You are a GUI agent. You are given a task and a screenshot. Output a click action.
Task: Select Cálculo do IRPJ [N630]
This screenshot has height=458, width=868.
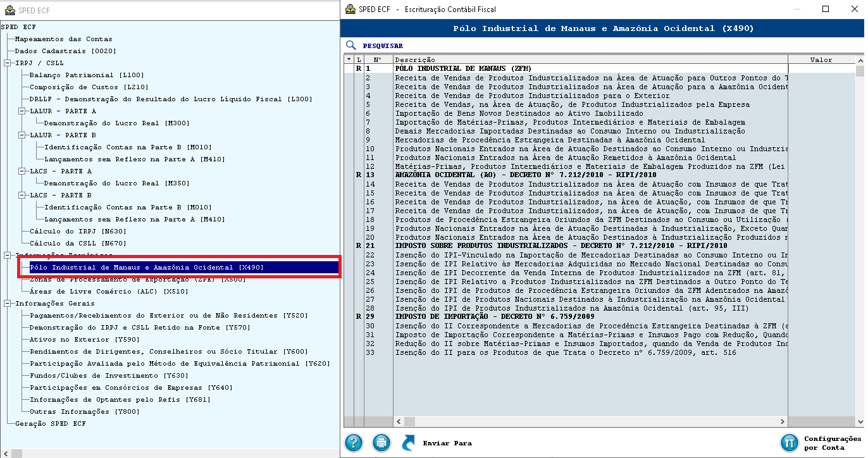(78, 231)
